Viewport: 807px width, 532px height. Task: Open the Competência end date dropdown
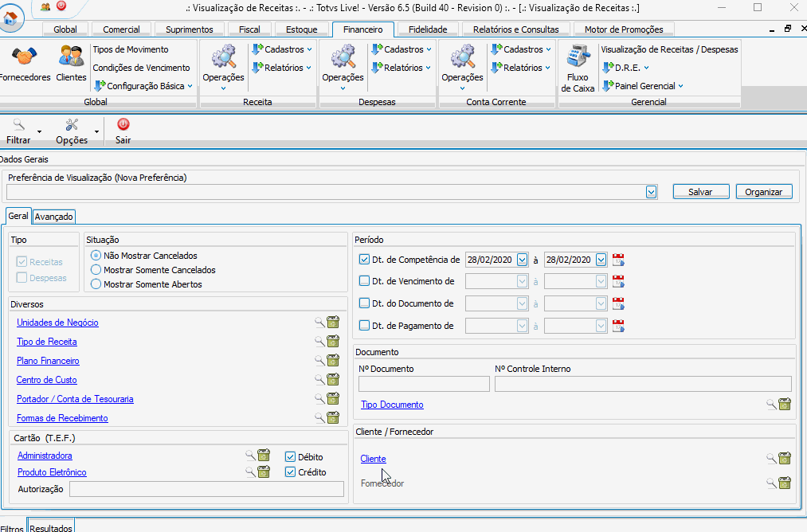(601, 260)
